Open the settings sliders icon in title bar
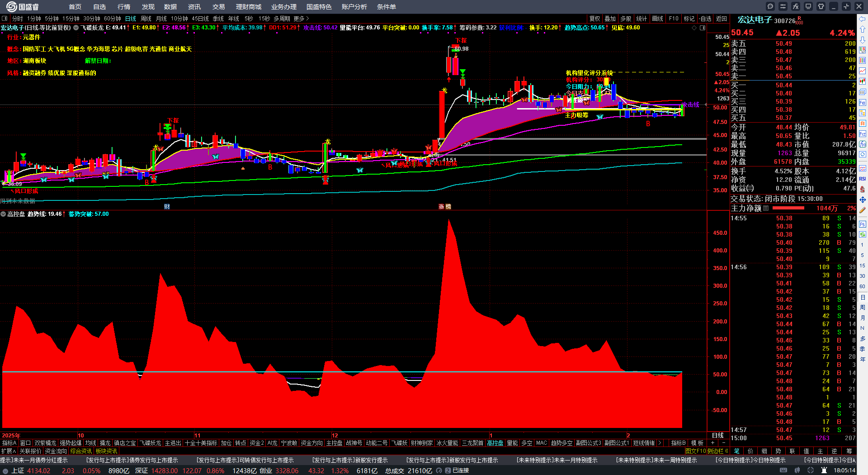 click(783, 6)
